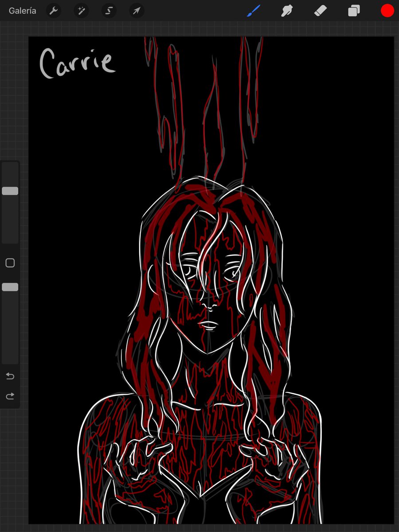
Task: Tap the square modify button on sidebar
Action: point(10,263)
